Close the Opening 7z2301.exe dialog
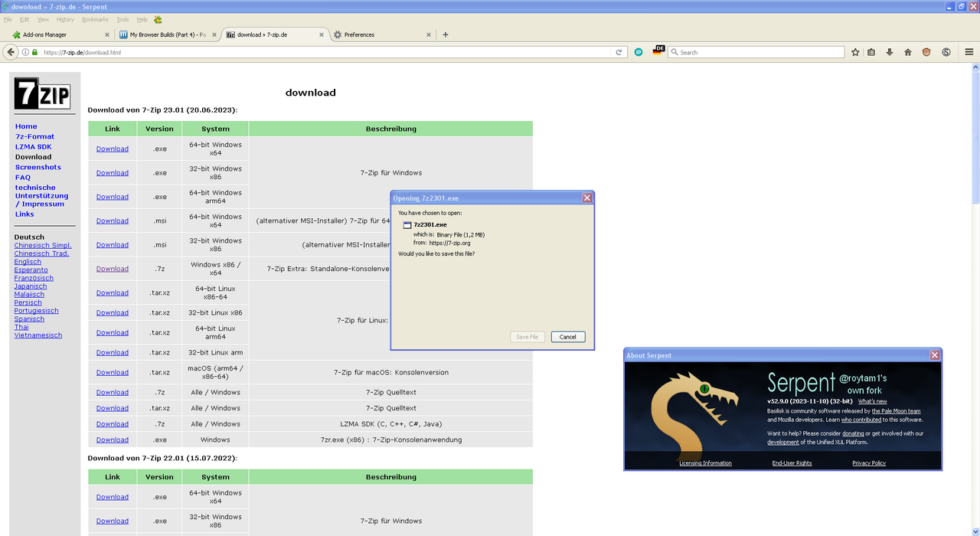This screenshot has height=536, width=980. [x=587, y=198]
